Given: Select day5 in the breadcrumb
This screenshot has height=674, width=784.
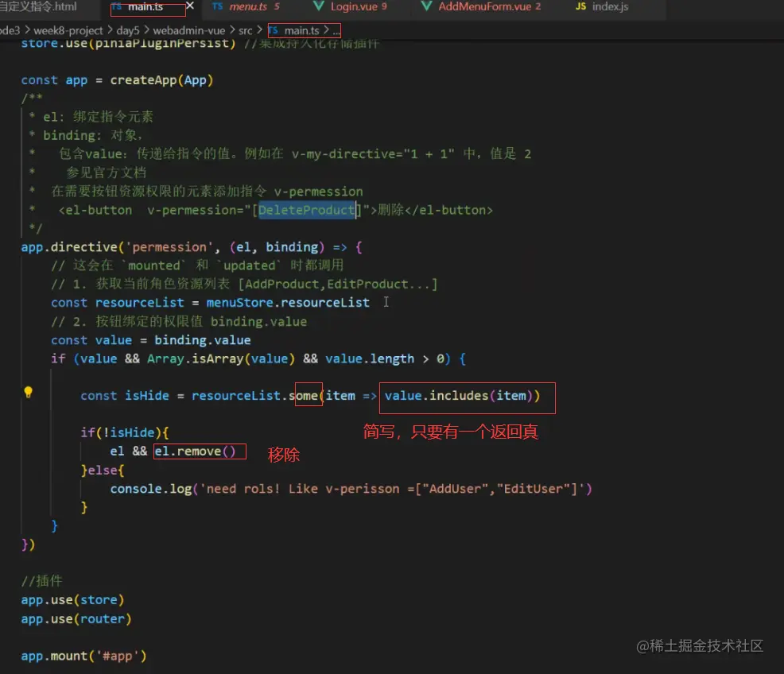Looking at the screenshot, I should pos(127,30).
